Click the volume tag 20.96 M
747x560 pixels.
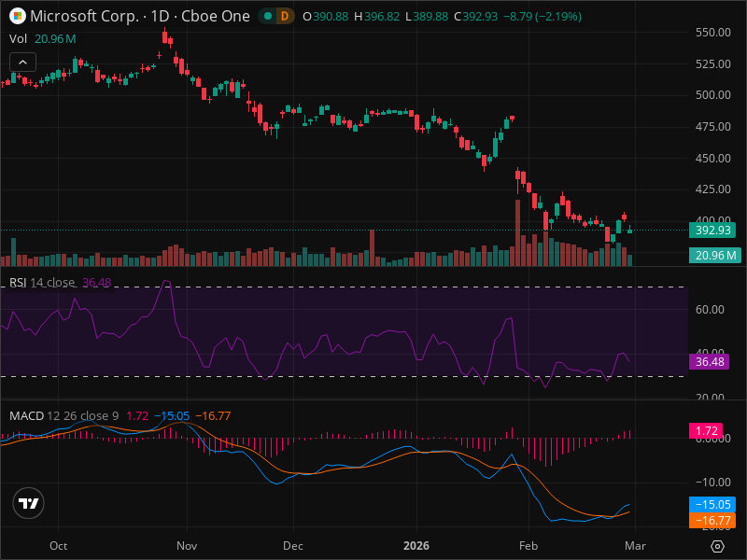(715, 255)
